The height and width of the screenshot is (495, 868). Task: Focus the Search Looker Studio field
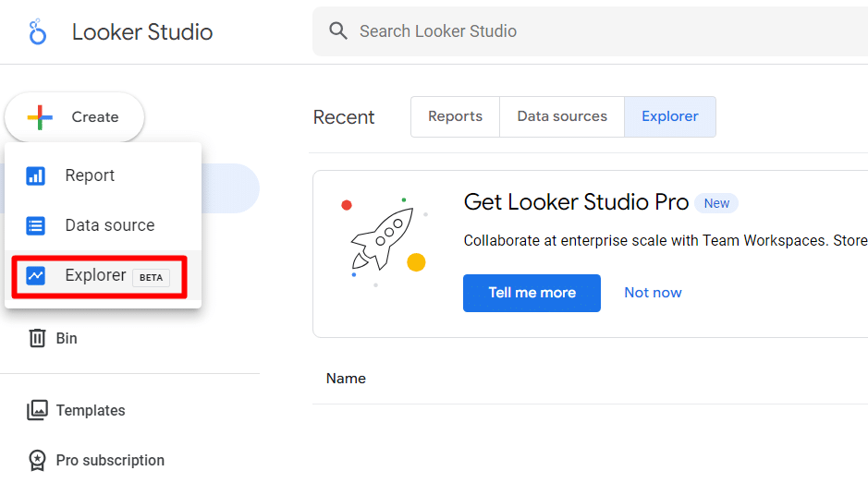[x=590, y=31]
